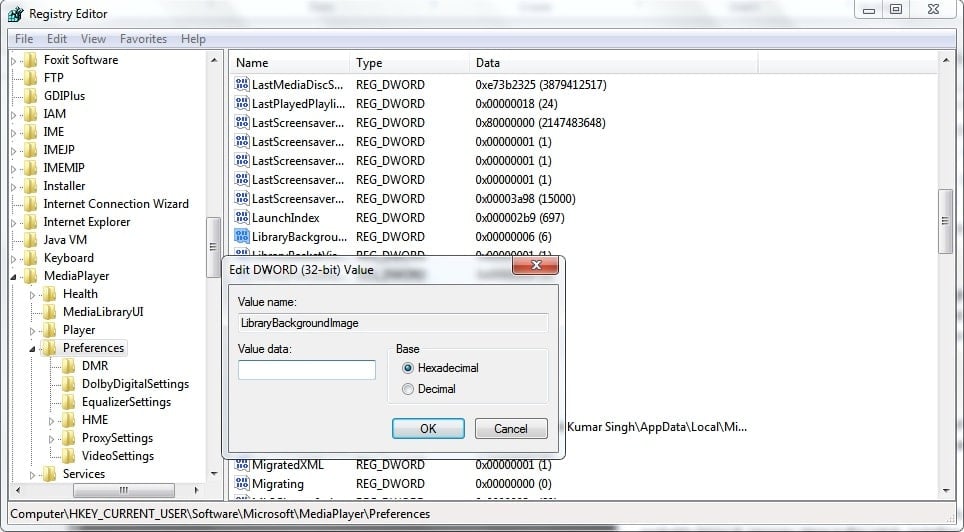Click the Health folder icon
Viewport: 964px width, 532px height.
[49, 294]
